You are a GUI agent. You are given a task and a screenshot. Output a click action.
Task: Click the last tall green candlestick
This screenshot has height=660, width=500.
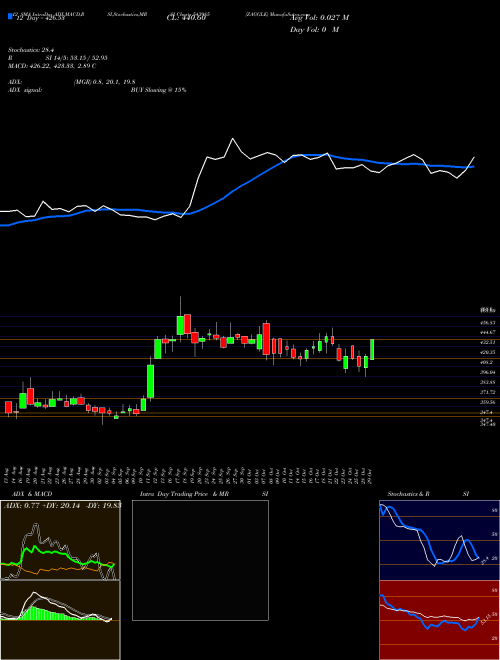(372, 349)
